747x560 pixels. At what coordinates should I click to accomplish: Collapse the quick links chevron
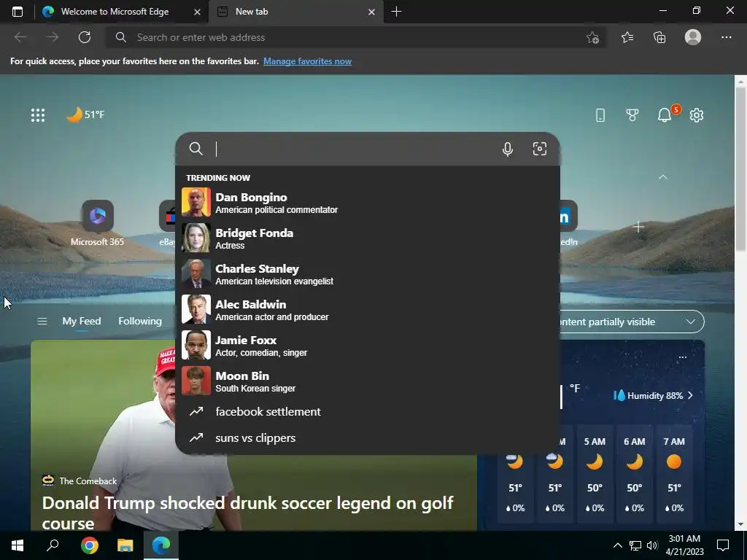click(x=662, y=177)
